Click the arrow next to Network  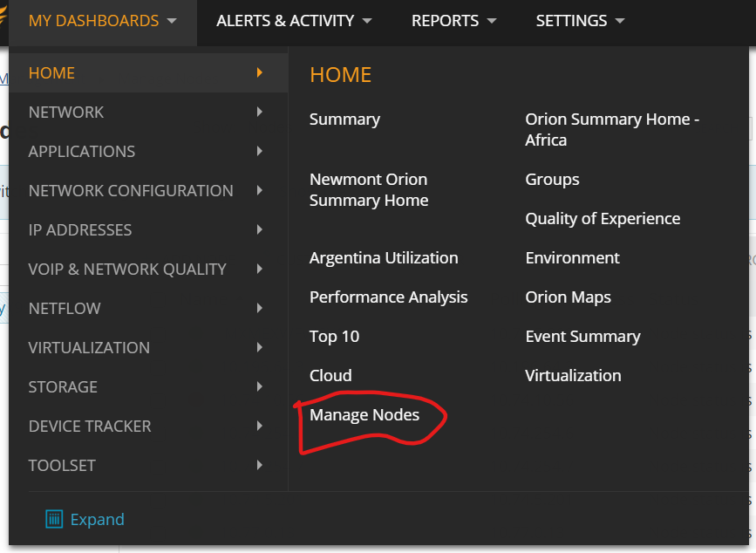259,113
